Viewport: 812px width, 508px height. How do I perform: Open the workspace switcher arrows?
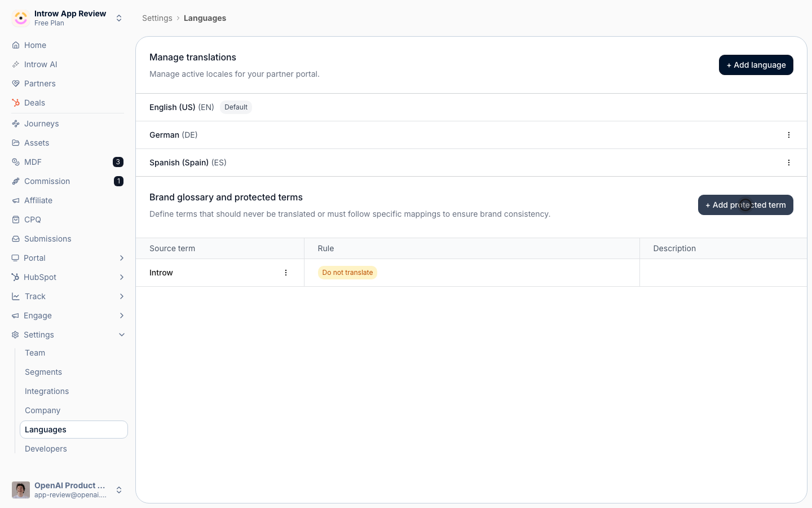119,18
